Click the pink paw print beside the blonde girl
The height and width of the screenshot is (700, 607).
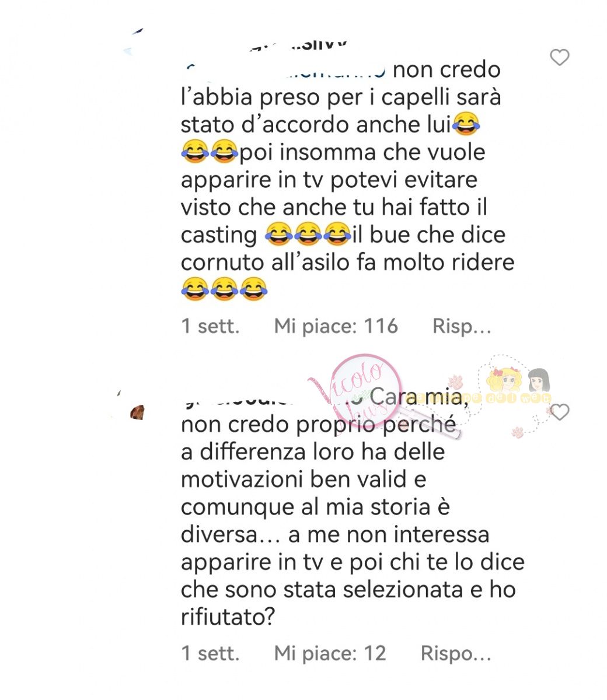pyautogui.click(x=456, y=383)
